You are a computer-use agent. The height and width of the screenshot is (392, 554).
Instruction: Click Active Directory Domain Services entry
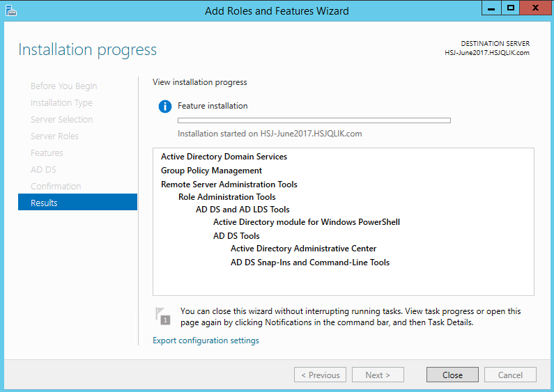pyautogui.click(x=224, y=157)
